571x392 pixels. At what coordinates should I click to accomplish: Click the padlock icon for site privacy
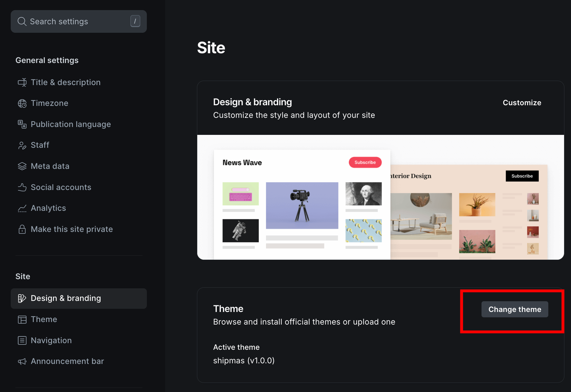(22, 229)
